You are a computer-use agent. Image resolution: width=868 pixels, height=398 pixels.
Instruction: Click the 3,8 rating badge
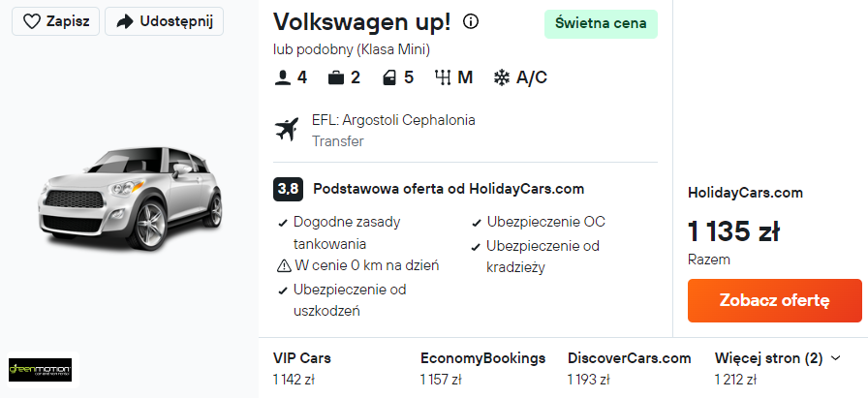point(288,189)
